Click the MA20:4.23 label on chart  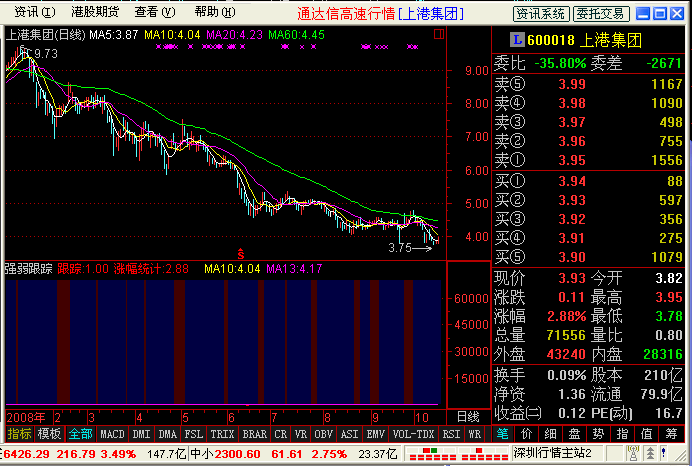(x=234, y=35)
